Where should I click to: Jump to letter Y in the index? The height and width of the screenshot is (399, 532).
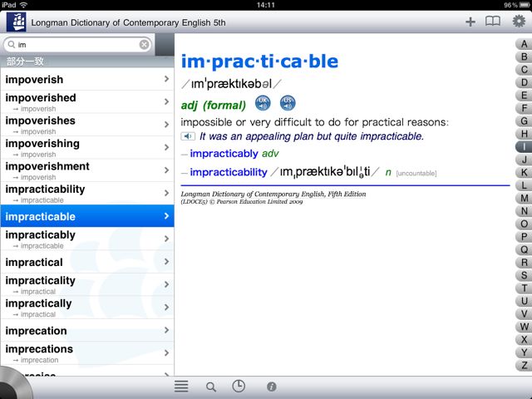[x=524, y=352]
